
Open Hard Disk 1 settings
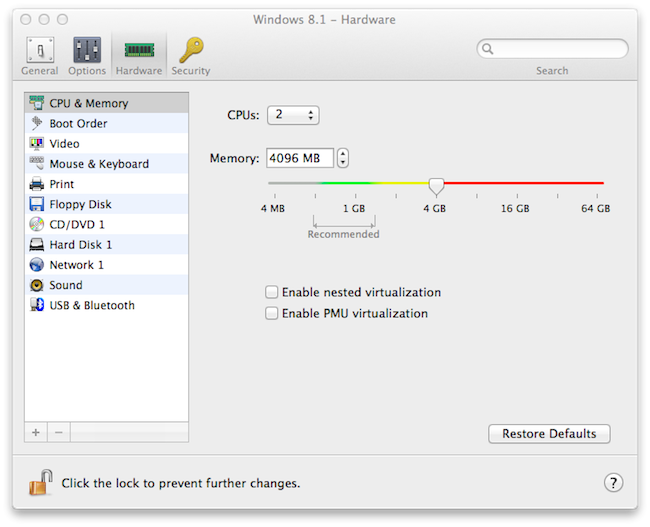pos(107,245)
